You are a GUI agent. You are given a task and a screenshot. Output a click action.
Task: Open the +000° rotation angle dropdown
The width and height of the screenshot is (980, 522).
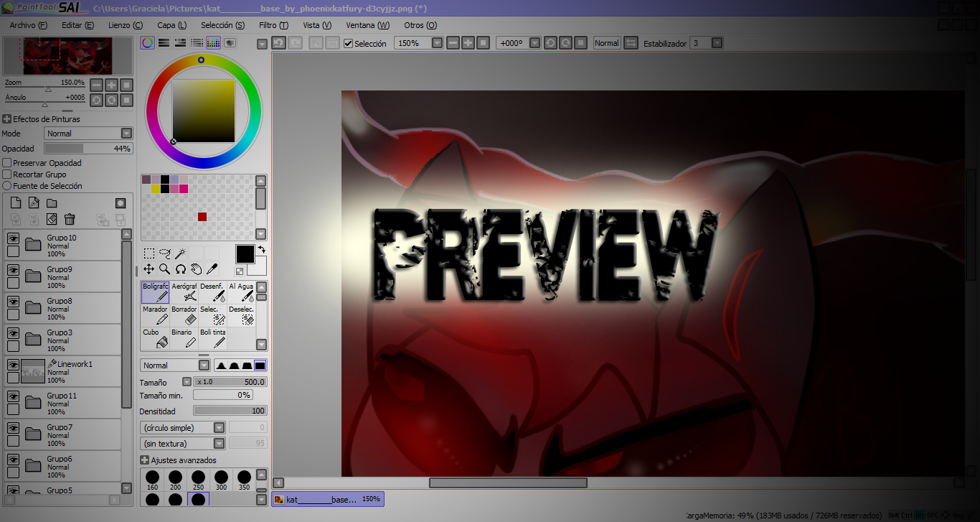pos(534,43)
